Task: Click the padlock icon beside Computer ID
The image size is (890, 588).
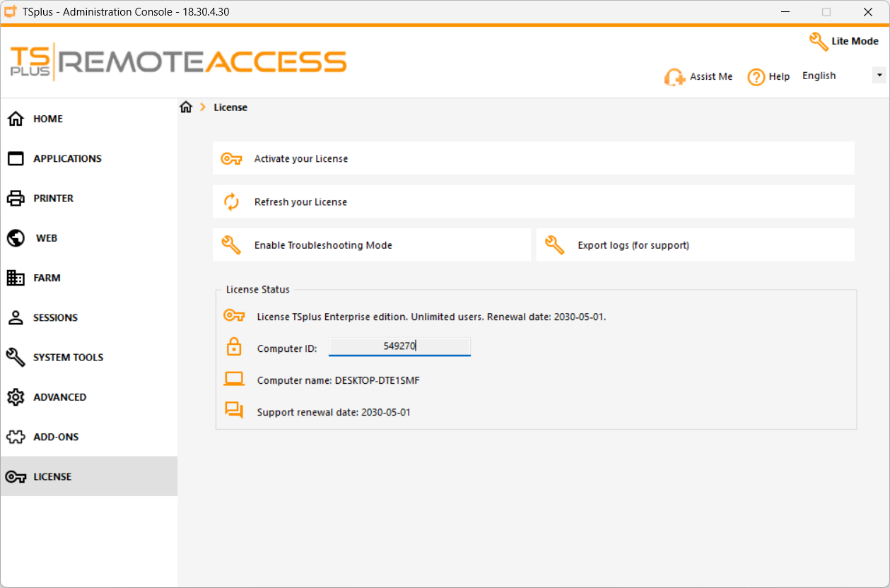Action: click(x=234, y=347)
